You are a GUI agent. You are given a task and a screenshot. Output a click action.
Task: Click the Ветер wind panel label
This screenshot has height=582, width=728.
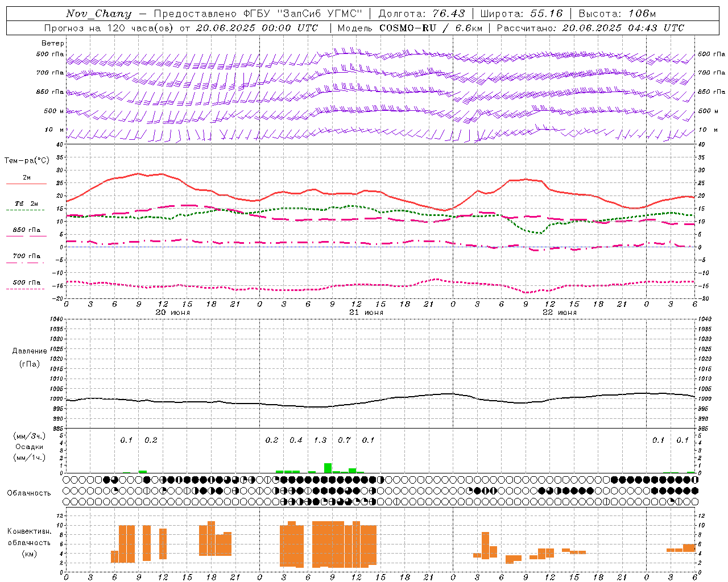[53, 43]
